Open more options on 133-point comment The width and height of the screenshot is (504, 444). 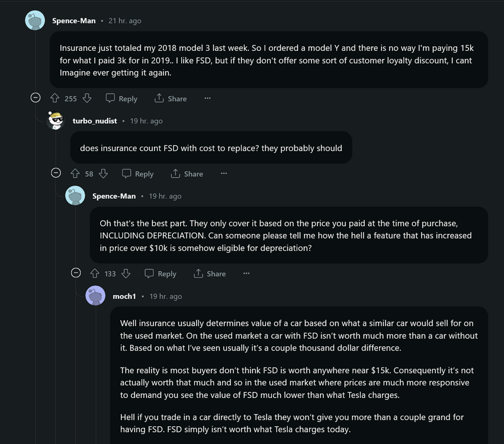pyautogui.click(x=246, y=274)
